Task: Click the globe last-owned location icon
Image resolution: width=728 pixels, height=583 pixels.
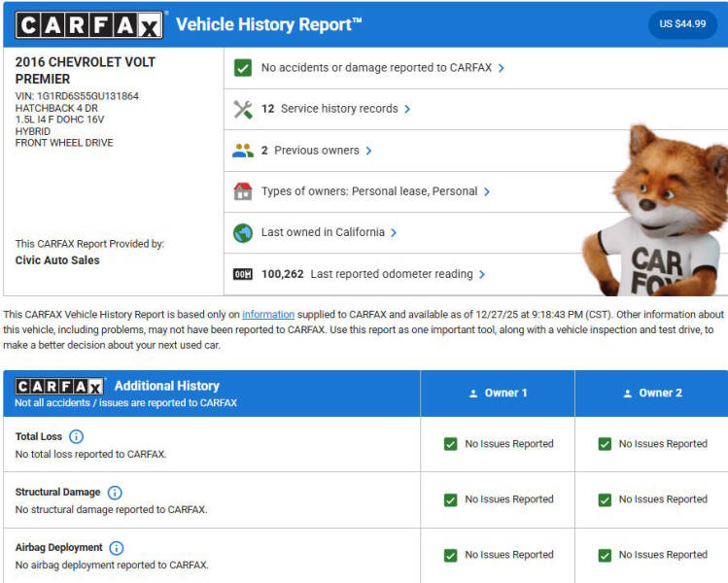Action: [x=243, y=233]
